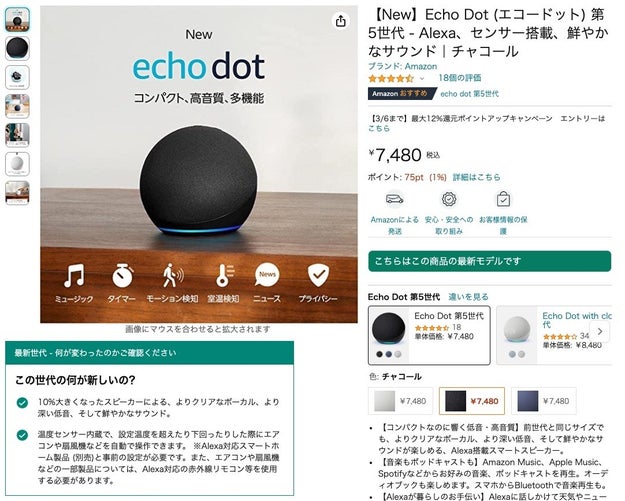625x501 pixels.
Task: Choose the white color swatch ¥7,480
Action: tap(400, 401)
